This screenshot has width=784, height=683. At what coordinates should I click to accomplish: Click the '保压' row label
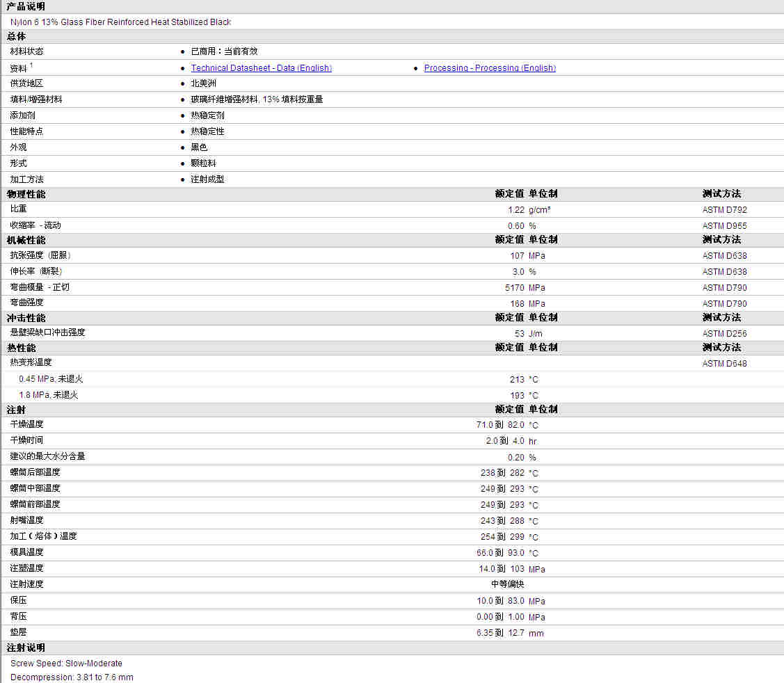click(x=18, y=600)
